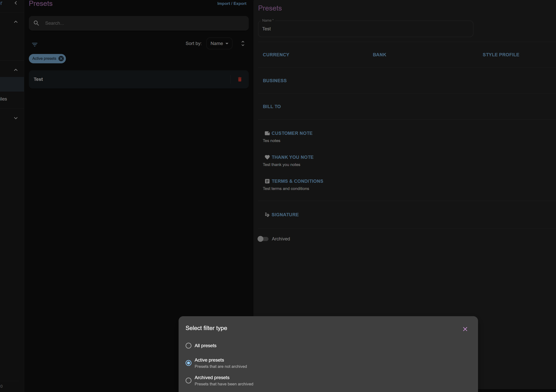Image resolution: width=556 pixels, height=392 pixels.
Task: Select the Archived presets radio option
Action: pos(188,380)
